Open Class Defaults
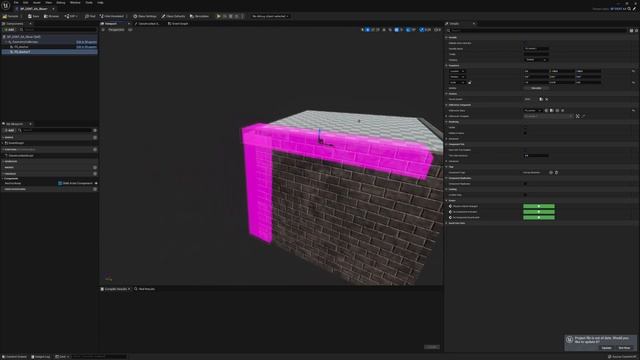 [x=173, y=16]
